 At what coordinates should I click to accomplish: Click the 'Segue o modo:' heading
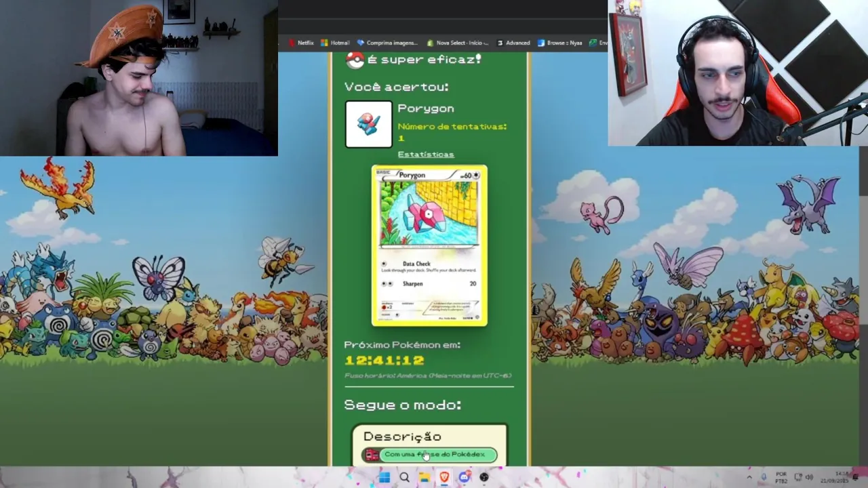[x=403, y=405]
